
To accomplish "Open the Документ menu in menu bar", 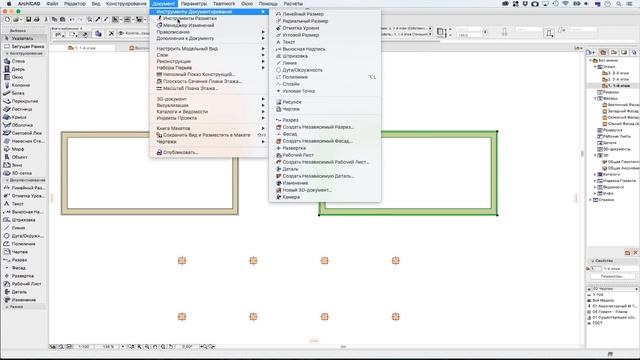I will [163, 4].
